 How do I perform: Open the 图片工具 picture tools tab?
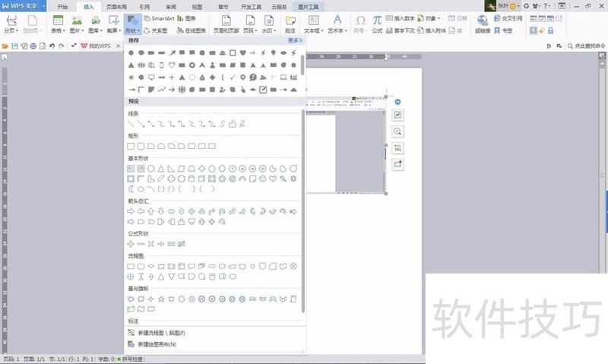point(309,7)
